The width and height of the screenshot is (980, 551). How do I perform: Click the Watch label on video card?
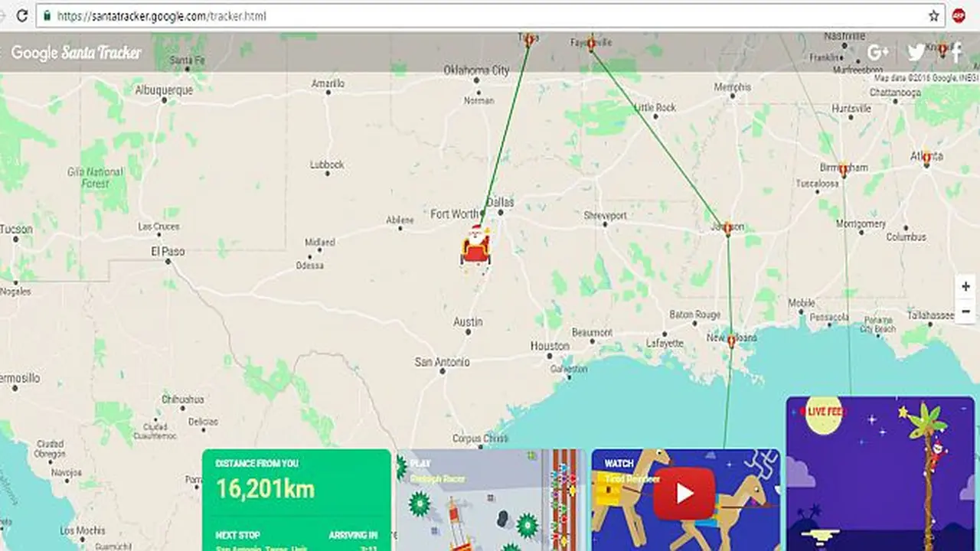coord(619,463)
